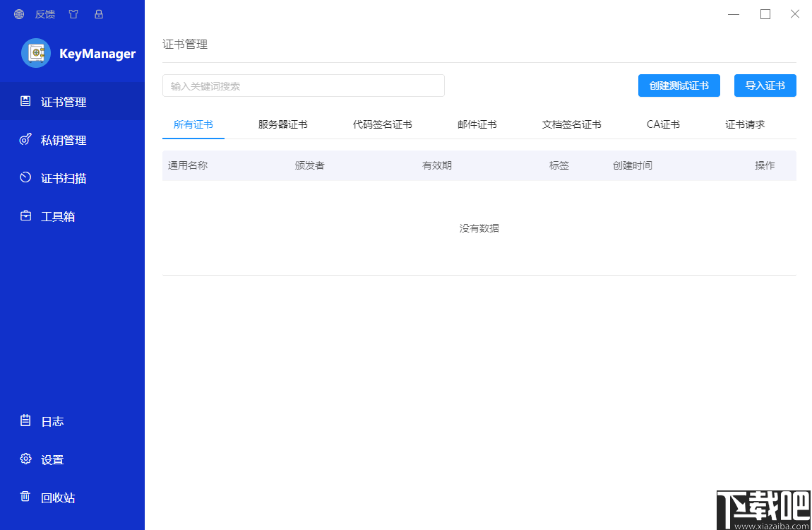Open the 工具箱 toolbox icon
Viewport: 812px width, 530px height.
pyautogui.click(x=24, y=216)
